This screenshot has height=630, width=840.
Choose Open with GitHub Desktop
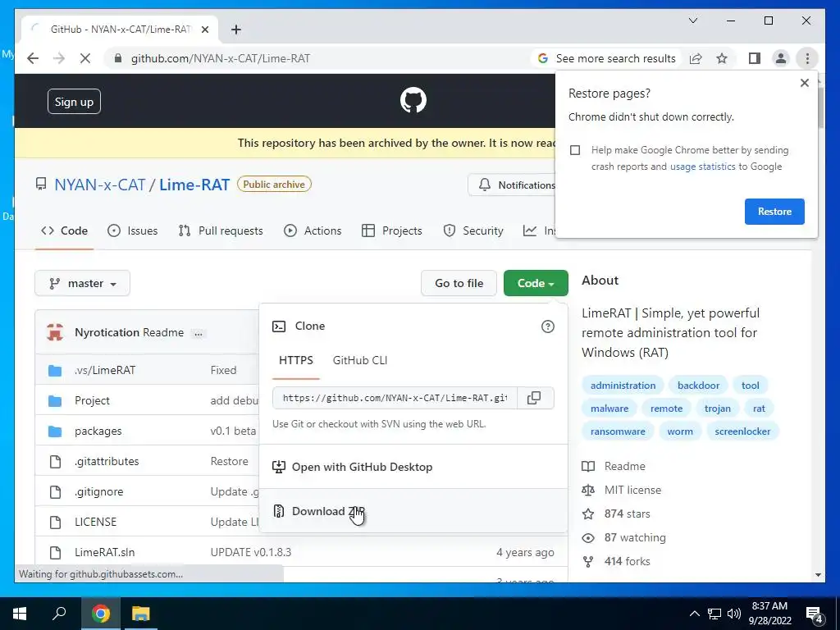pos(413,467)
